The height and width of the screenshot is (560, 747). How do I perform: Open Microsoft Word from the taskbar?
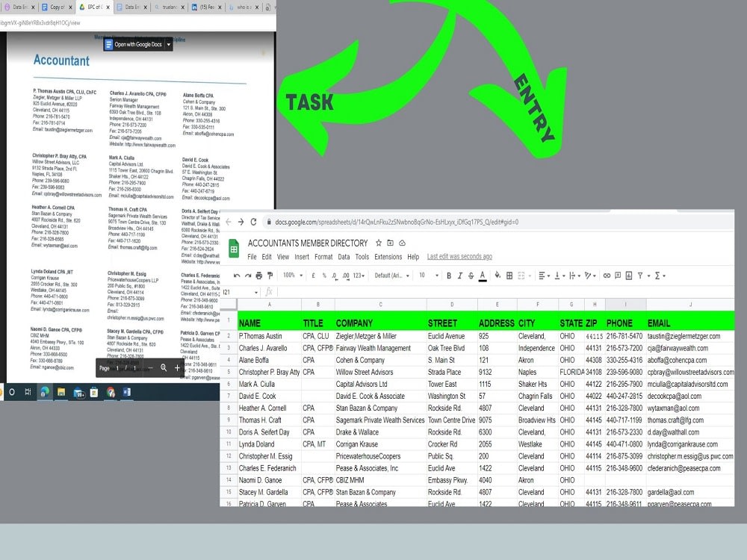point(127,392)
